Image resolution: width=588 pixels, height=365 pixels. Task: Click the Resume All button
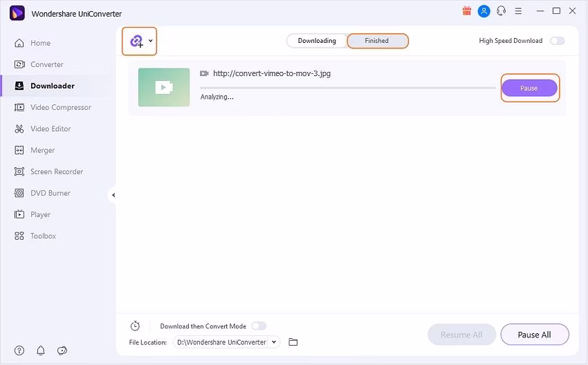pyautogui.click(x=461, y=335)
